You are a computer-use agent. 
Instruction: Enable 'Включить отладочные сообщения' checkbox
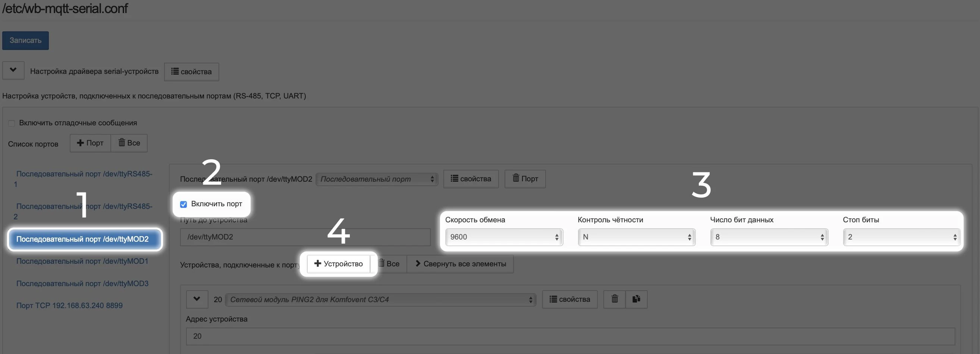pyautogui.click(x=12, y=123)
